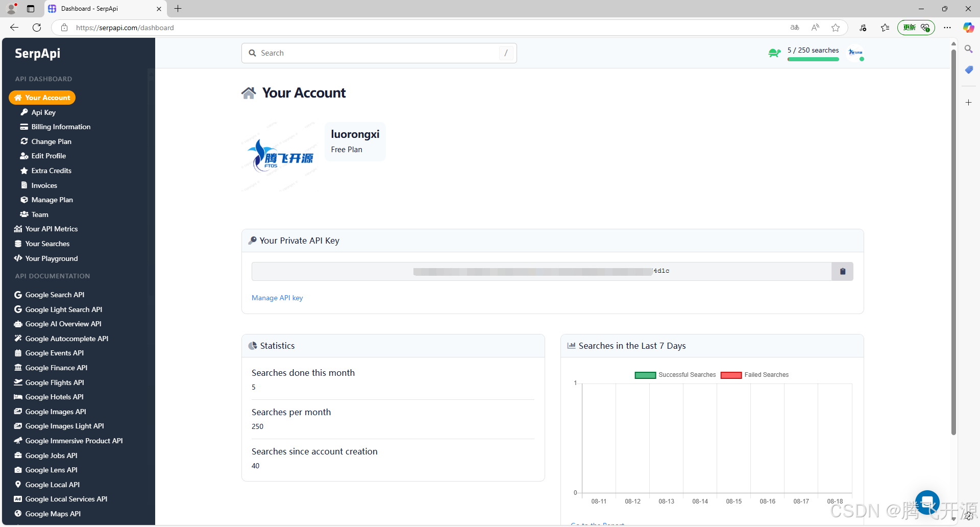Open Extra Credits page

coord(46,171)
